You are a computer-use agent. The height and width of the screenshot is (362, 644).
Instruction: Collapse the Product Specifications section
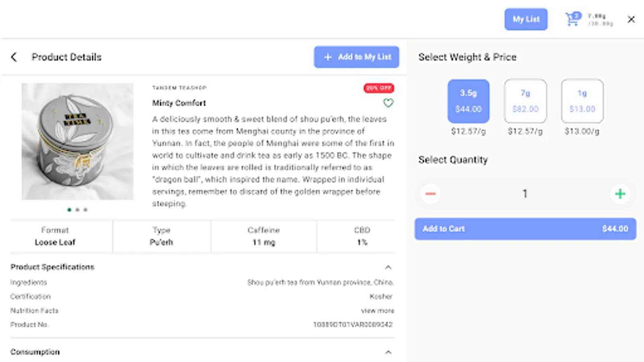pyautogui.click(x=388, y=267)
